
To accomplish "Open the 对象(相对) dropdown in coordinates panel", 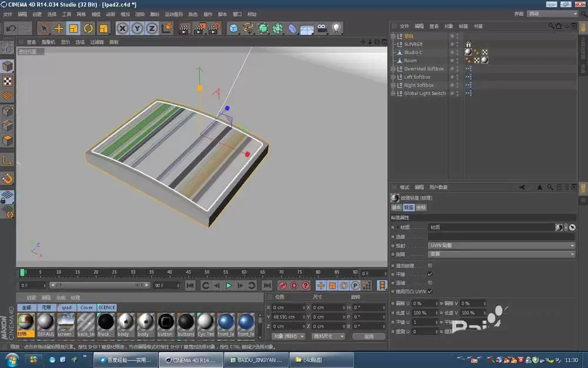I will [288, 337].
